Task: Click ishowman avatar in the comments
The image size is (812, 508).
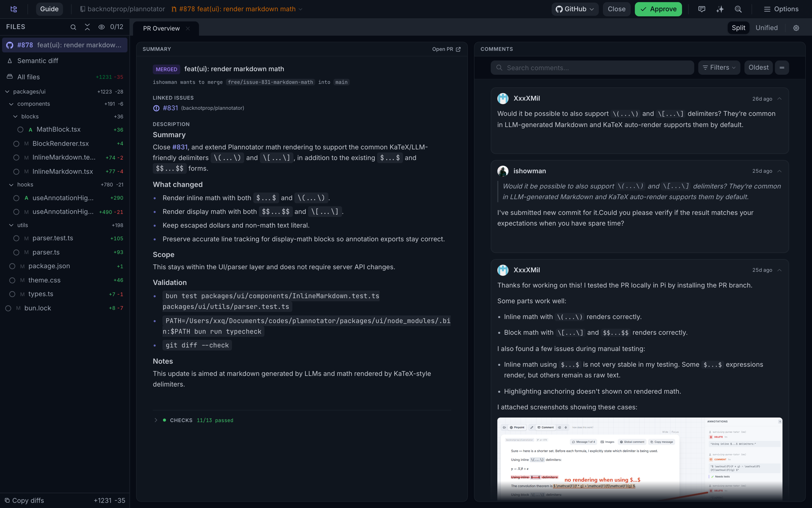Action: [503, 171]
